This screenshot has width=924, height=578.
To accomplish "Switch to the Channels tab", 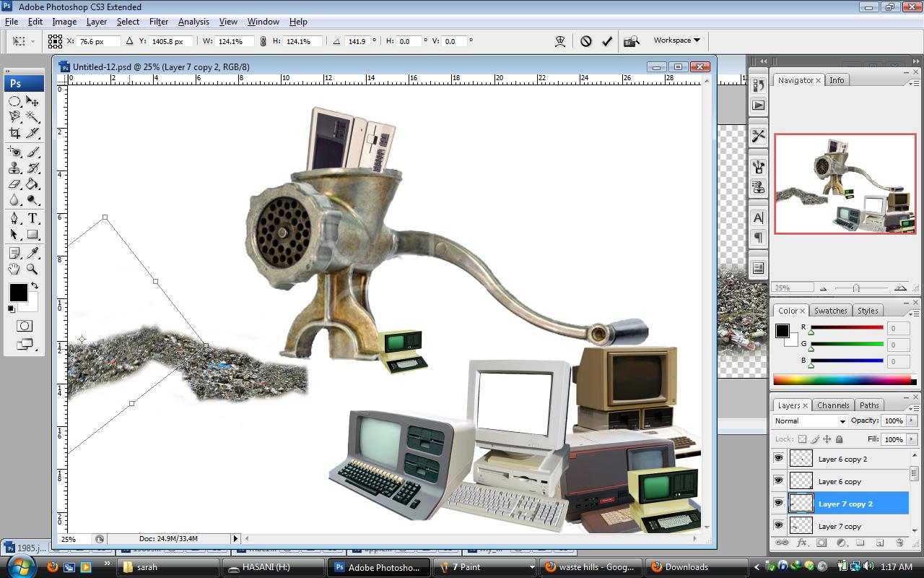I will 833,405.
